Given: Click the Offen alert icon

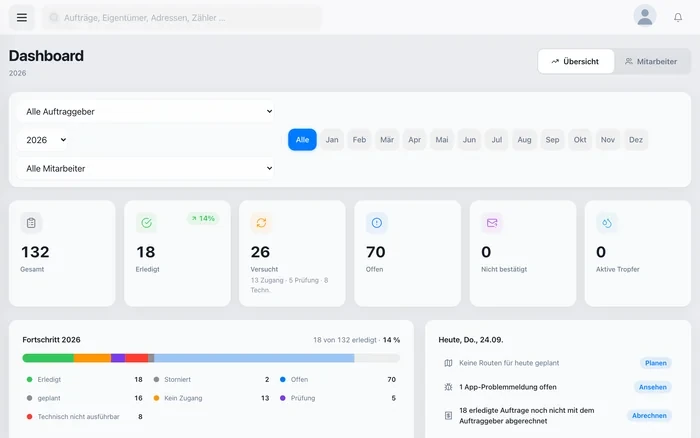Looking at the screenshot, I should pos(377,223).
